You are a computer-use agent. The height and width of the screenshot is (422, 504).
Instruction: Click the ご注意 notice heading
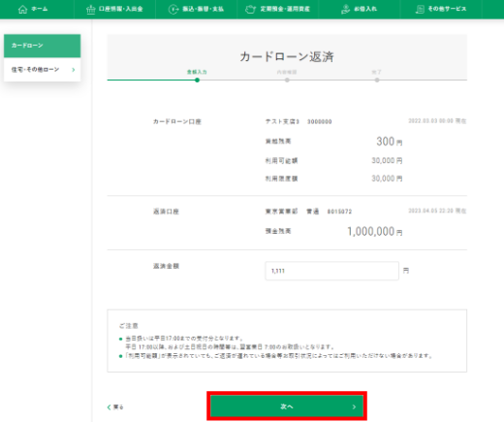(x=129, y=326)
